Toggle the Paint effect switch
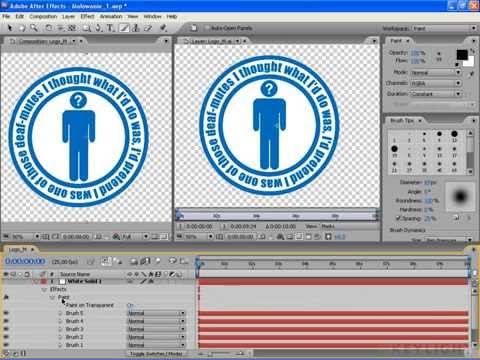This screenshot has height=360, width=480. [x=6, y=297]
